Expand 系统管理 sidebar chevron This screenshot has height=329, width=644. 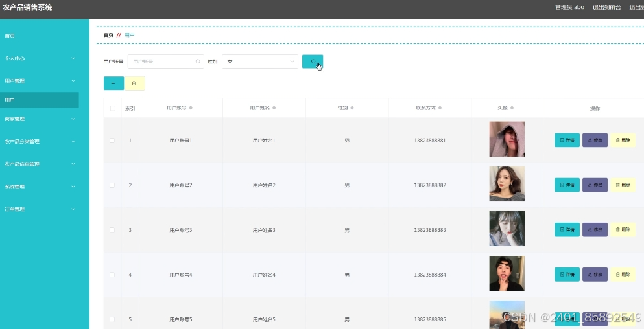pos(73,187)
